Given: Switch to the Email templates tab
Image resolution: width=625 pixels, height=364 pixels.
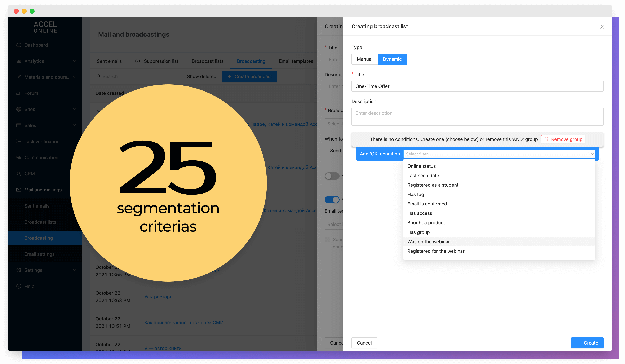Looking at the screenshot, I should tap(296, 61).
